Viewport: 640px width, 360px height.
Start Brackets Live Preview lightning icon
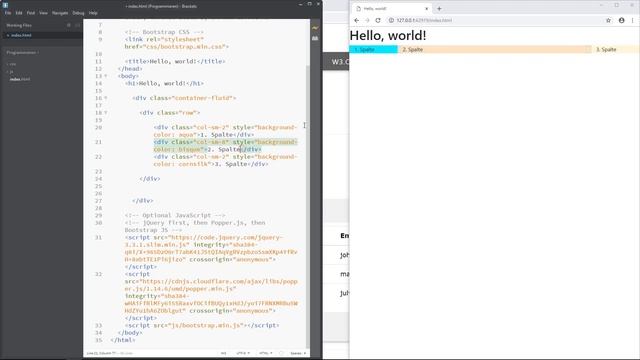315,28
